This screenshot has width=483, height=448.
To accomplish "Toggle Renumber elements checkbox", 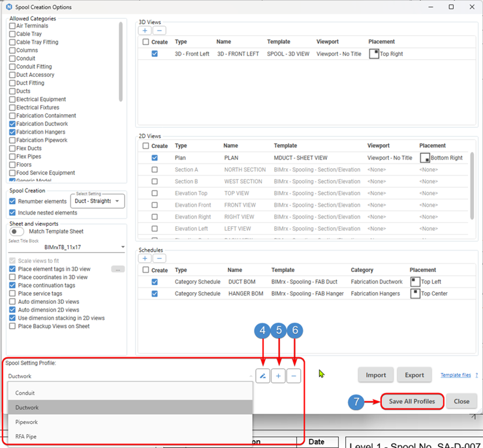I will pos(12,202).
